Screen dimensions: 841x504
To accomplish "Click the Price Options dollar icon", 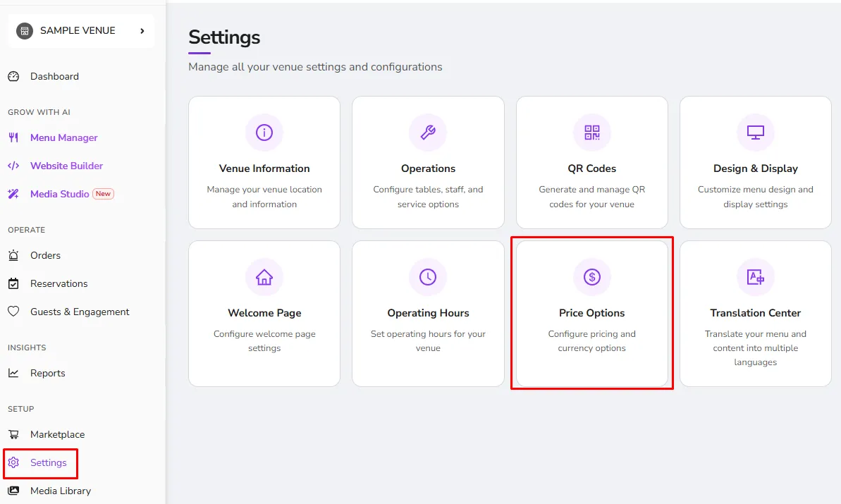I will point(591,277).
